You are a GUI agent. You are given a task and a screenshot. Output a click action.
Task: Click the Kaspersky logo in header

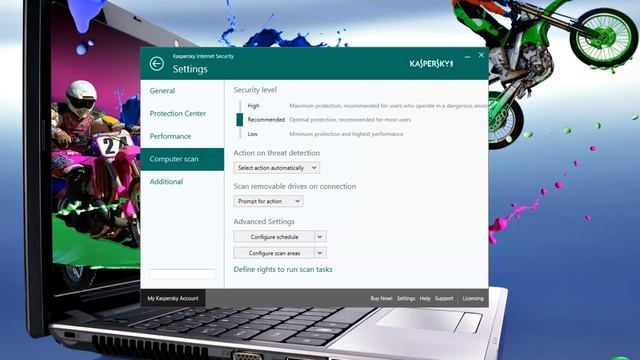pyautogui.click(x=431, y=63)
